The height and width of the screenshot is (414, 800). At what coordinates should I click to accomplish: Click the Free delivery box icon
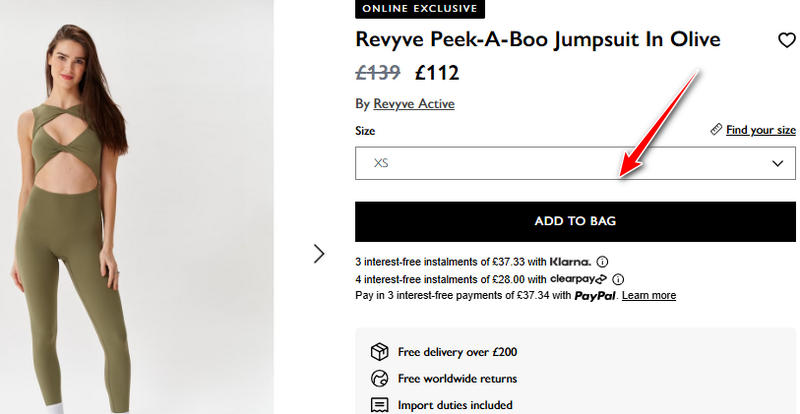pyautogui.click(x=379, y=352)
